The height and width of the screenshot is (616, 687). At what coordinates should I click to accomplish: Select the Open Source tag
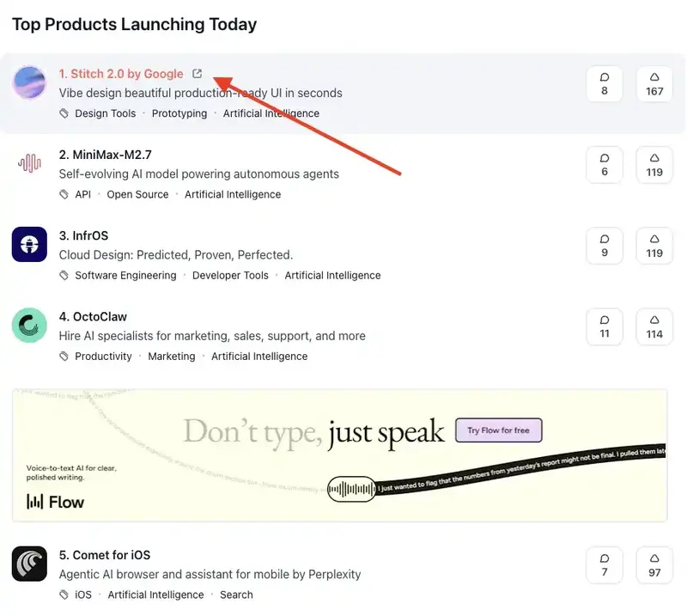click(x=137, y=194)
